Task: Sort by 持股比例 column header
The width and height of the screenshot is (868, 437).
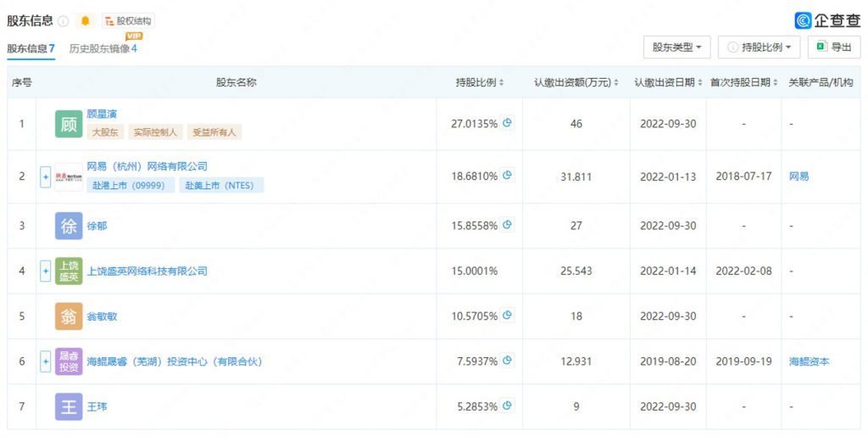Action: (480, 82)
